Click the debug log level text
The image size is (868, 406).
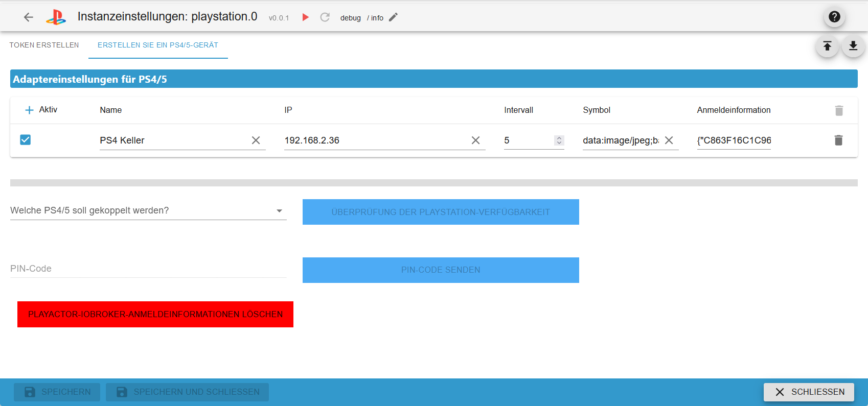click(x=351, y=18)
